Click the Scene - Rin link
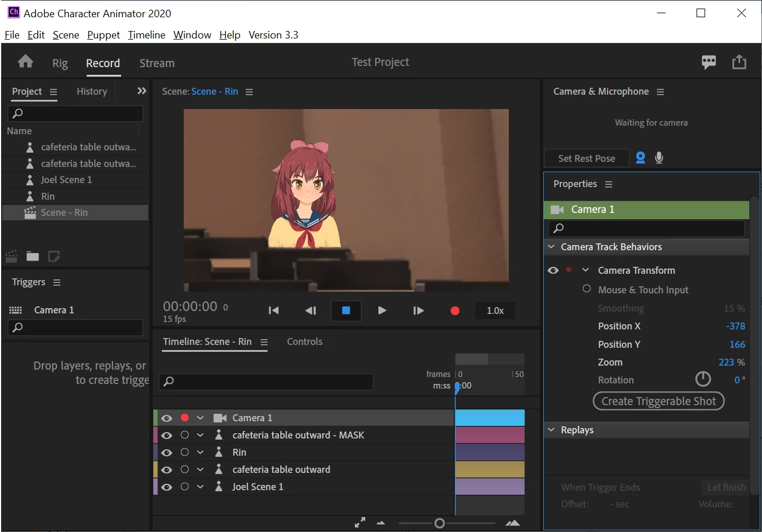Viewport: 762px width, 532px height. point(215,91)
